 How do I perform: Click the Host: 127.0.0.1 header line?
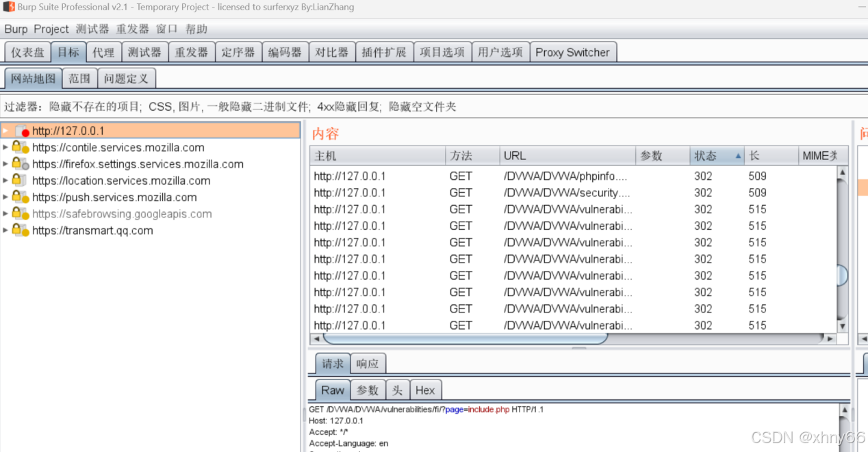(x=336, y=421)
